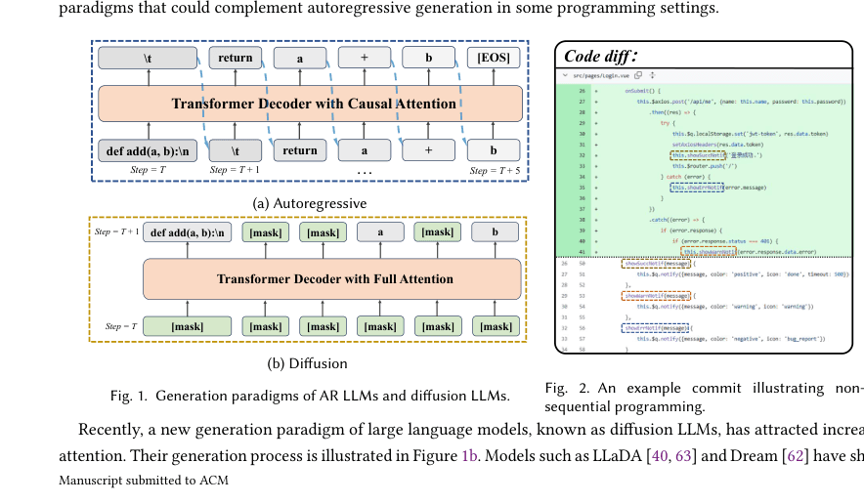Screen dimensions: 864x504
Task: Click the notify line with color 'warning'
Action: click(725, 307)
